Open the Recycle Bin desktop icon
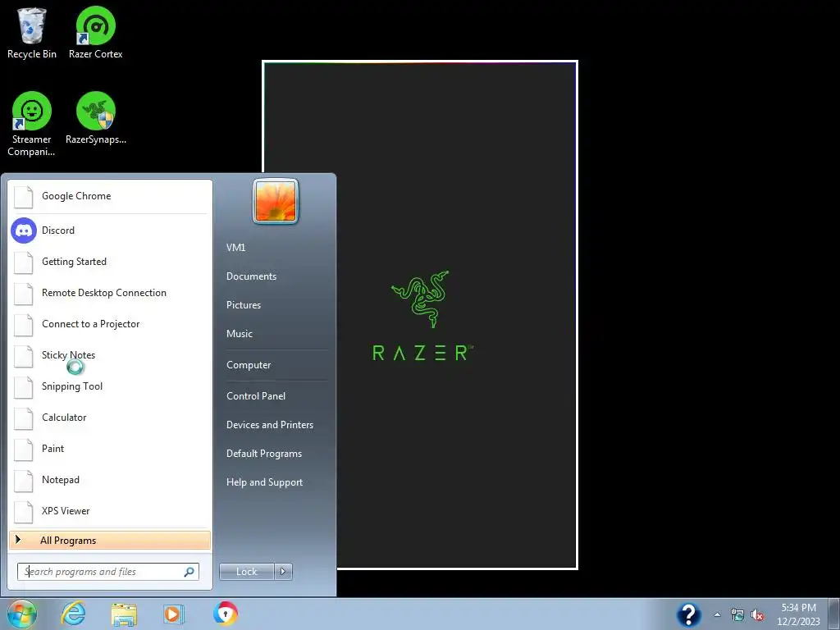 (32, 33)
